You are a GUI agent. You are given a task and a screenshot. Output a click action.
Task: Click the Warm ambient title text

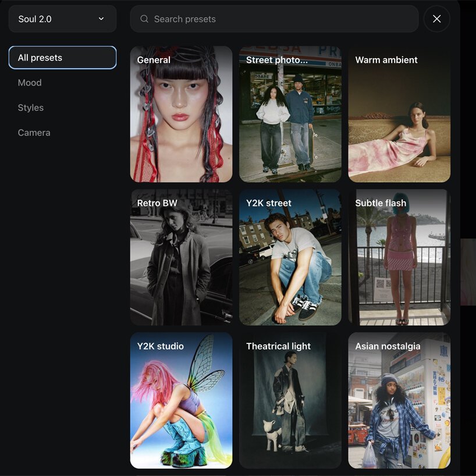click(386, 60)
